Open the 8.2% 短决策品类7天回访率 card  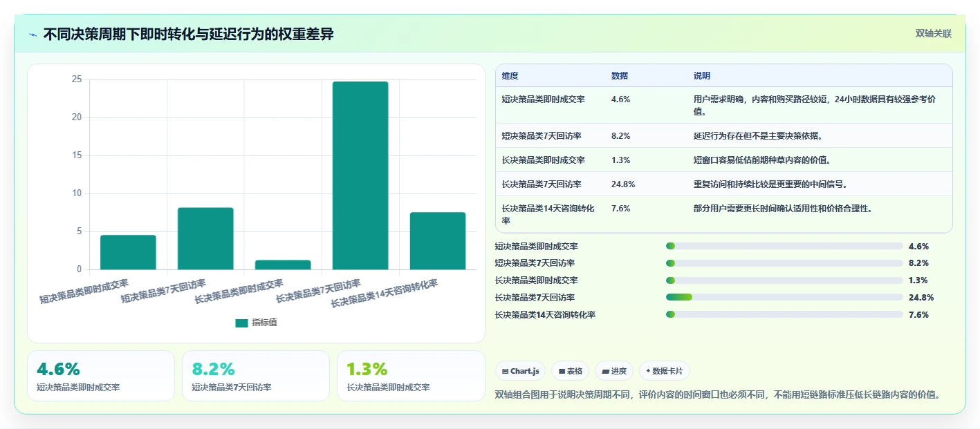coord(256,376)
